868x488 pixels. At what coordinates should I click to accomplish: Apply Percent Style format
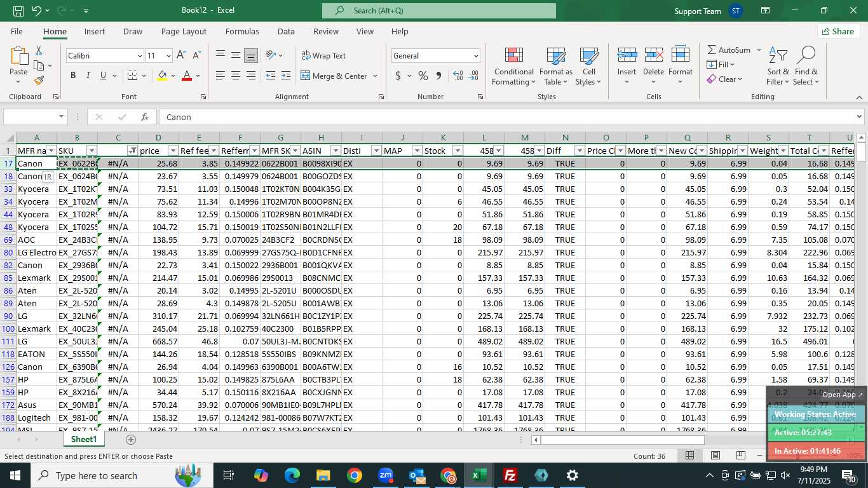pos(423,76)
